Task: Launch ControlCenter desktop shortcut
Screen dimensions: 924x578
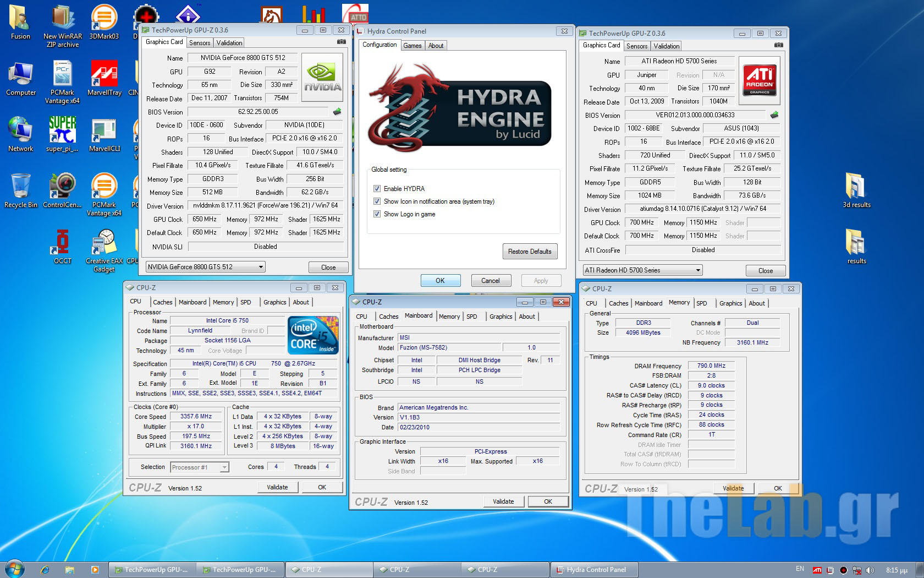Action: pos(62,191)
